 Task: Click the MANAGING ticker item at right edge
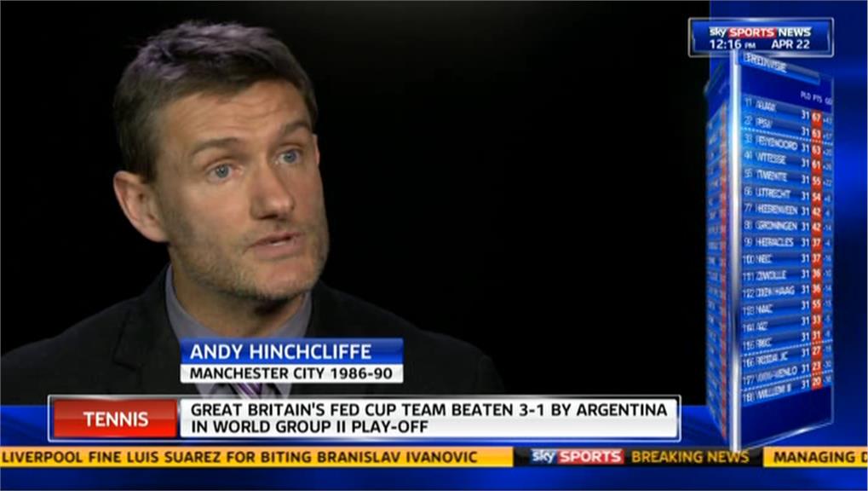click(816, 457)
